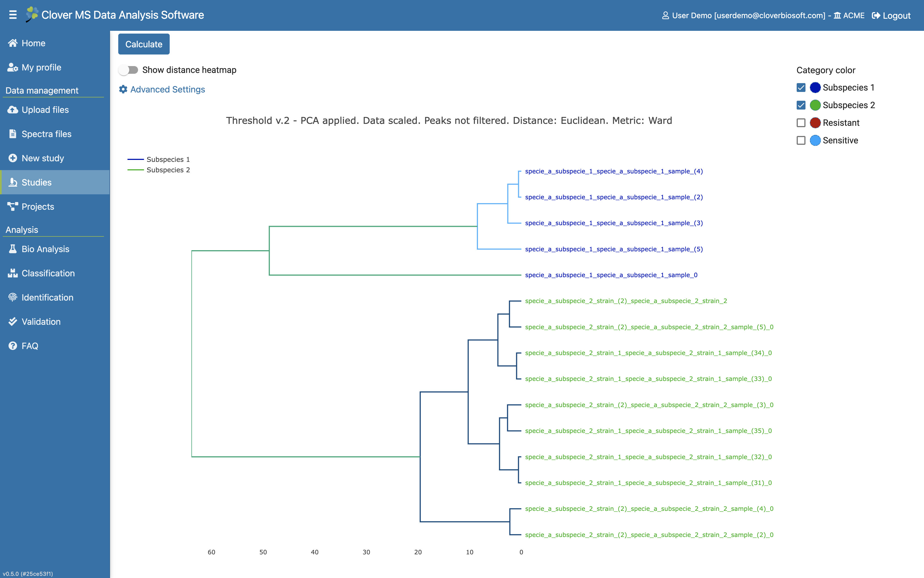The width and height of the screenshot is (924, 578).
Task: Open the Bio Analysis link
Action: click(x=55, y=249)
